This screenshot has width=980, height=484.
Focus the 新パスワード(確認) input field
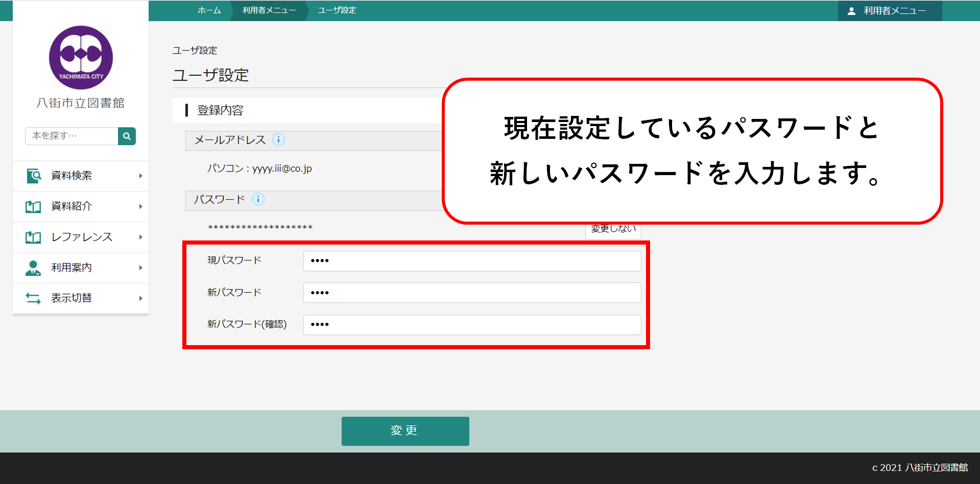coord(472,325)
